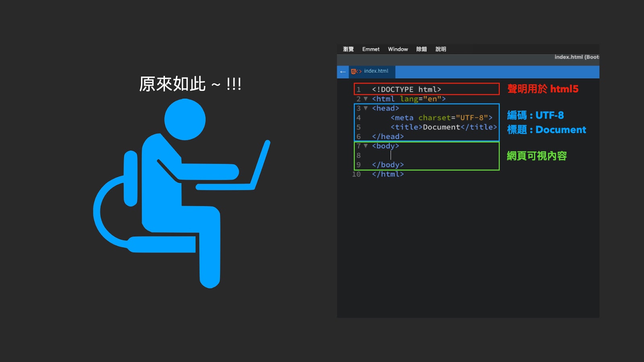Click the window title index.html (Boot

coord(577,57)
